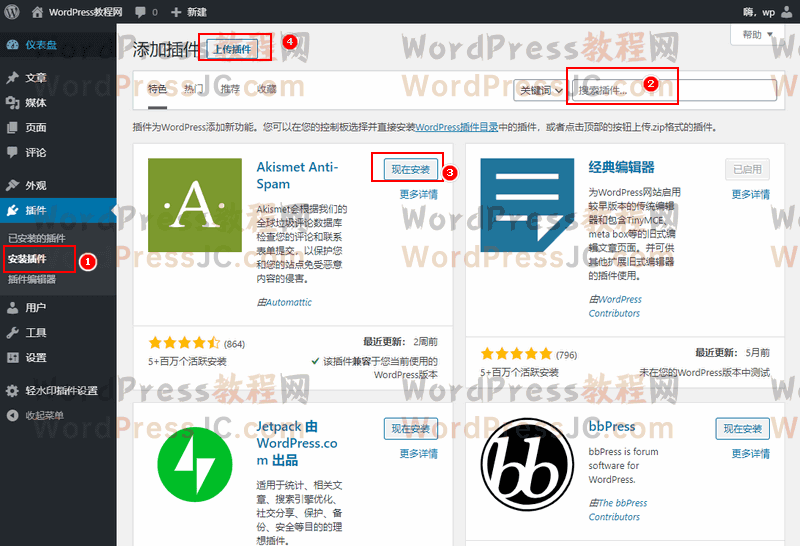Open Akismet Anti-Spam title link

click(x=297, y=176)
